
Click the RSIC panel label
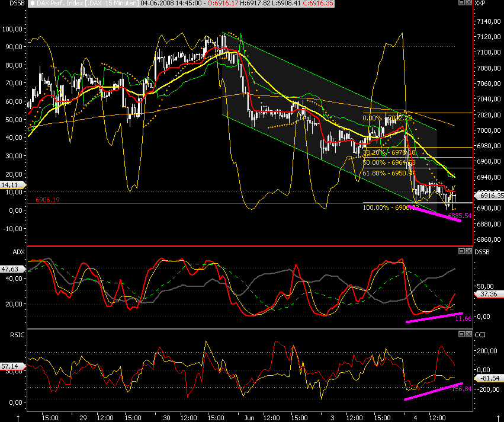click(x=17, y=335)
